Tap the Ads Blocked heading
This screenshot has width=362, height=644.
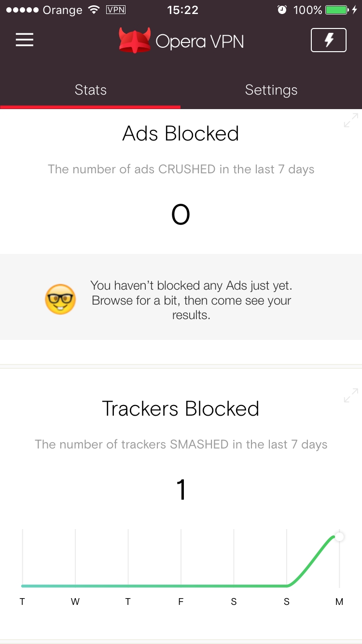pyautogui.click(x=181, y=134)
